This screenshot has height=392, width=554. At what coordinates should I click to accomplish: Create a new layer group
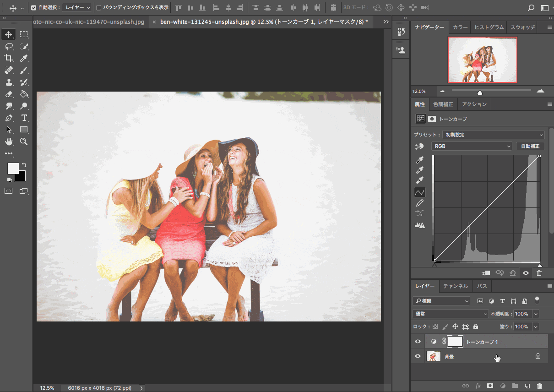tap(515, 386)
